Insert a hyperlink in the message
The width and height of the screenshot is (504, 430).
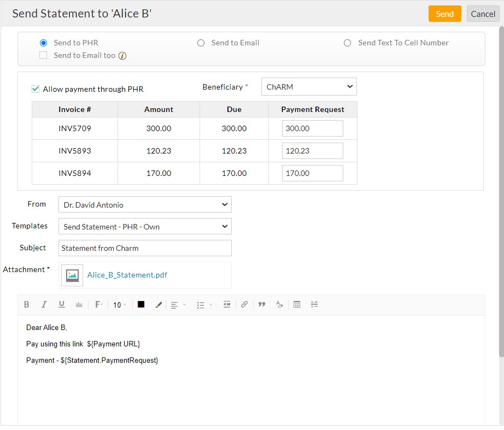(x=244, y=305)
